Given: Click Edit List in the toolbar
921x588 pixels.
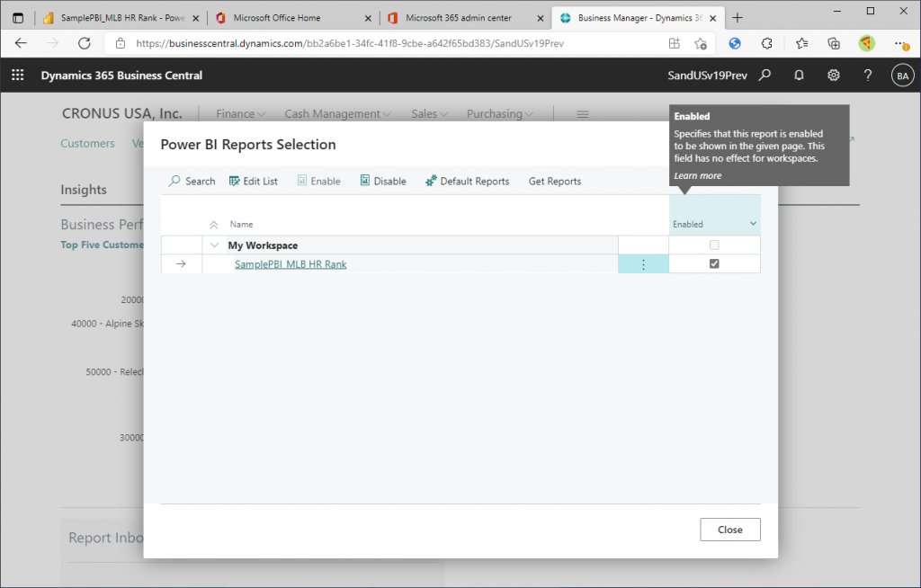Looking at the screenshot, I should (253, 181).
